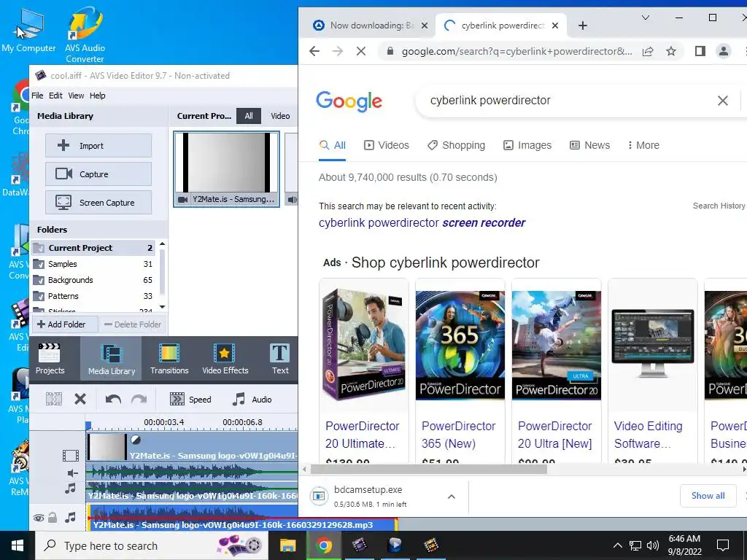Click the Capture button

[x=98, y=174]
